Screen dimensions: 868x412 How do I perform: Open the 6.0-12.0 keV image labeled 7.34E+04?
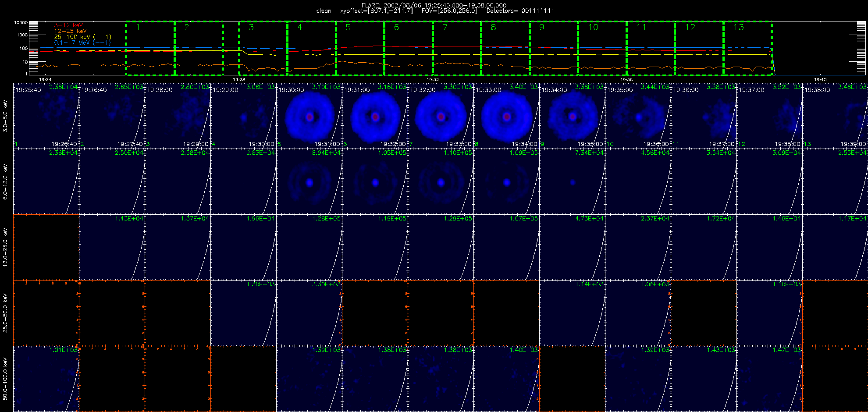coord(573,181)
